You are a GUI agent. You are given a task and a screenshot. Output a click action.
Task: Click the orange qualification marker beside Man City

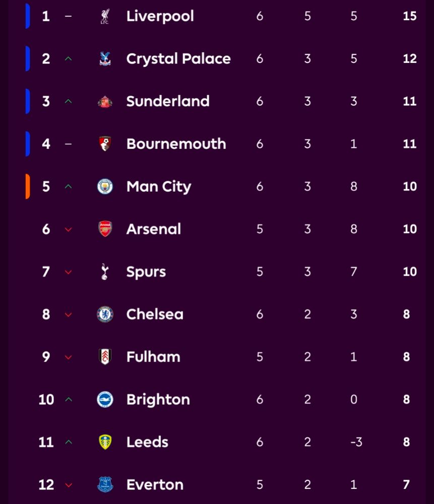pyautogui.click(x=28, y=186)
